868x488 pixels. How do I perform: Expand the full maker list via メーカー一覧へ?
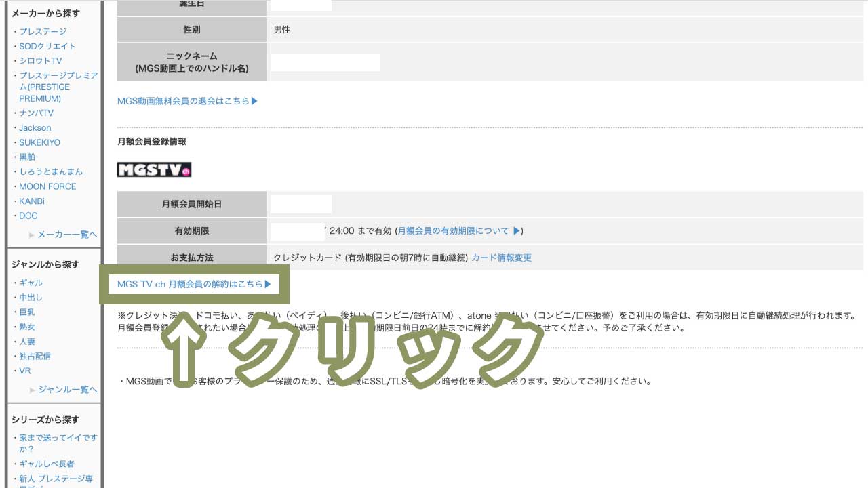(66, 234)
